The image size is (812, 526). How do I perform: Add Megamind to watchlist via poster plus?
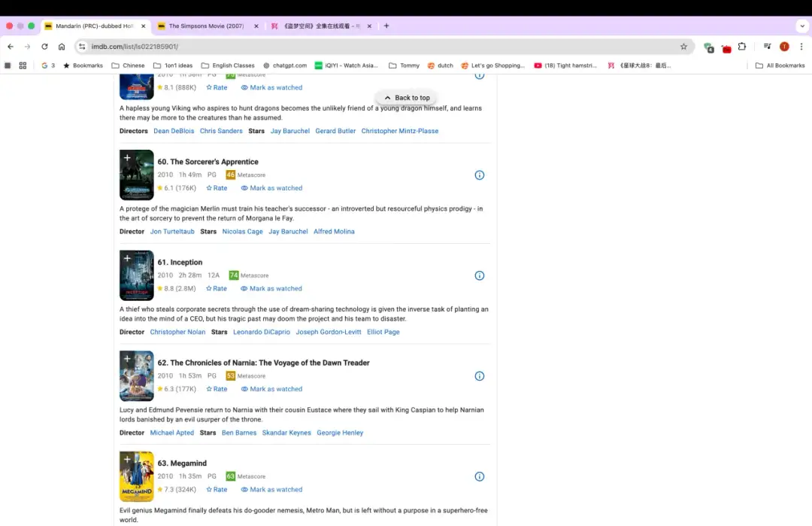tap(127, 459)
